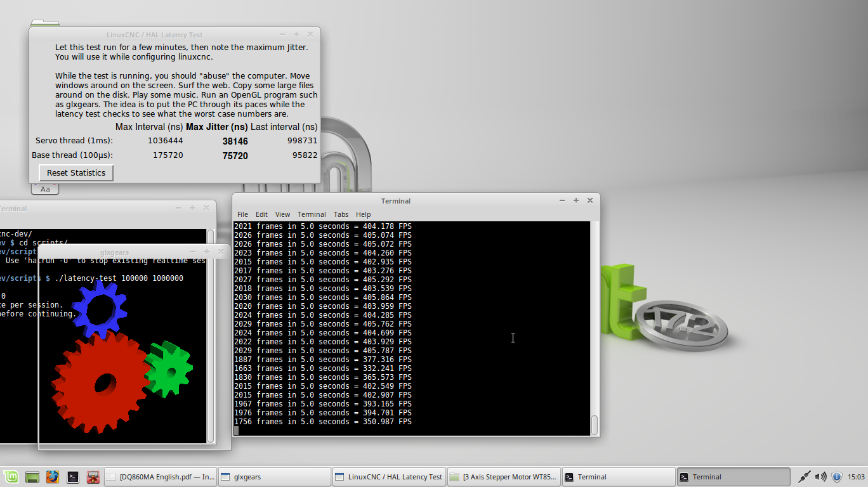The width and height of the screenshot is (868, 487).
Task: Switch to LinuxCNC / HAL Latency Test taskbar entry
Action: point(389,477)
